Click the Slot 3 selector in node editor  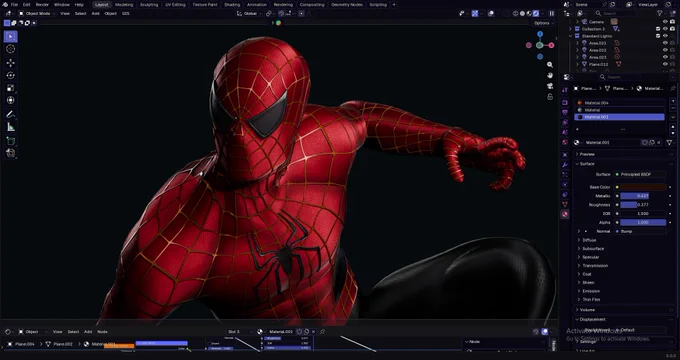(x=239, y=332)
